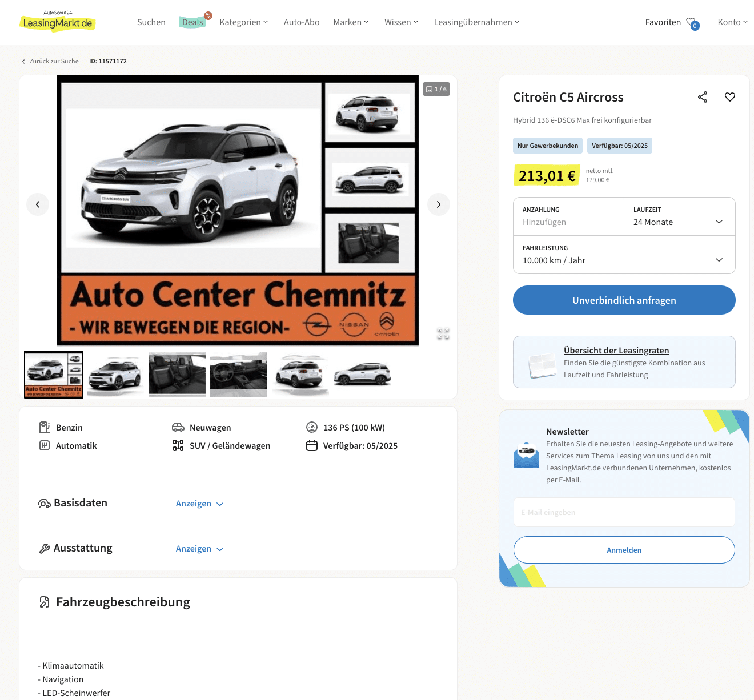Click the LeasingMarkt.de logo
The image size is (754, 700).
point(58,21)
